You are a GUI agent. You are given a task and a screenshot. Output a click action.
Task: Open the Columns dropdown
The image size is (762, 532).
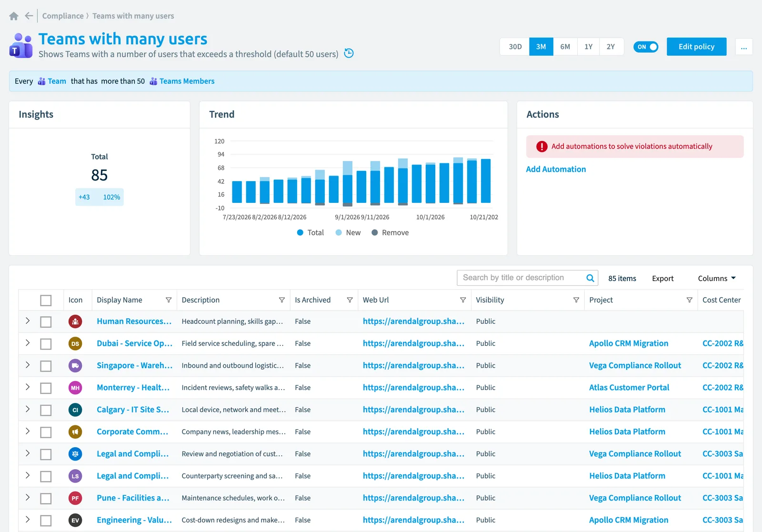click(717, 278)
